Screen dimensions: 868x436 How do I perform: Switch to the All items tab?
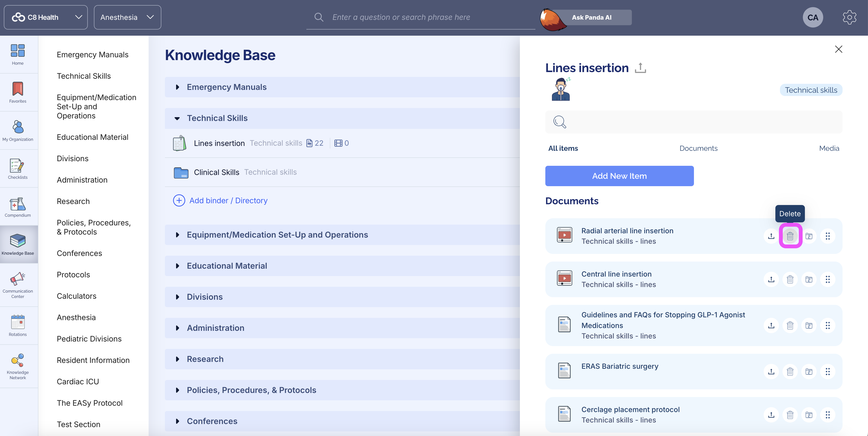tap(563, 148)
